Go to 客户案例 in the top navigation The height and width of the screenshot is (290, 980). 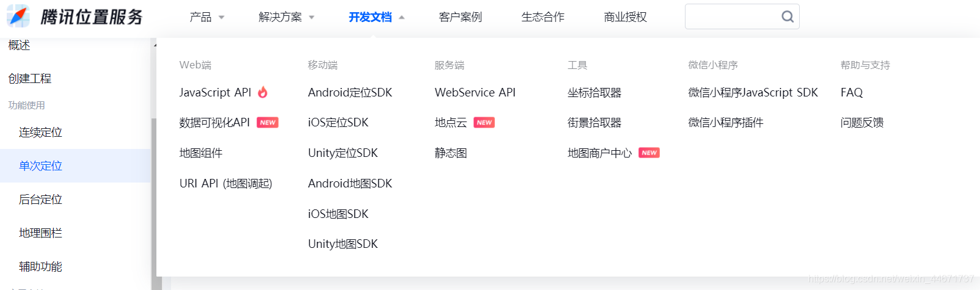pos(460,17)
